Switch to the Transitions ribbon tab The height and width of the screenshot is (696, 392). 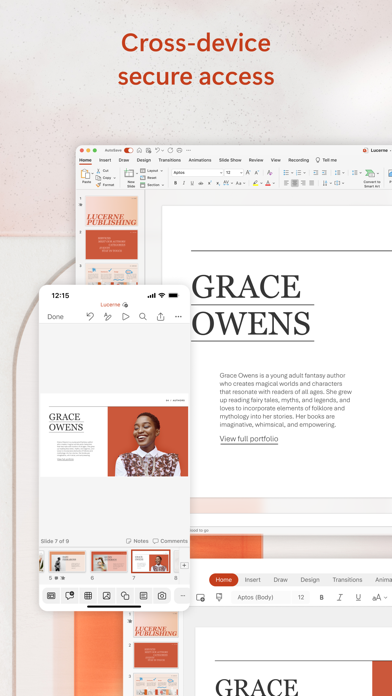point(170,160)
